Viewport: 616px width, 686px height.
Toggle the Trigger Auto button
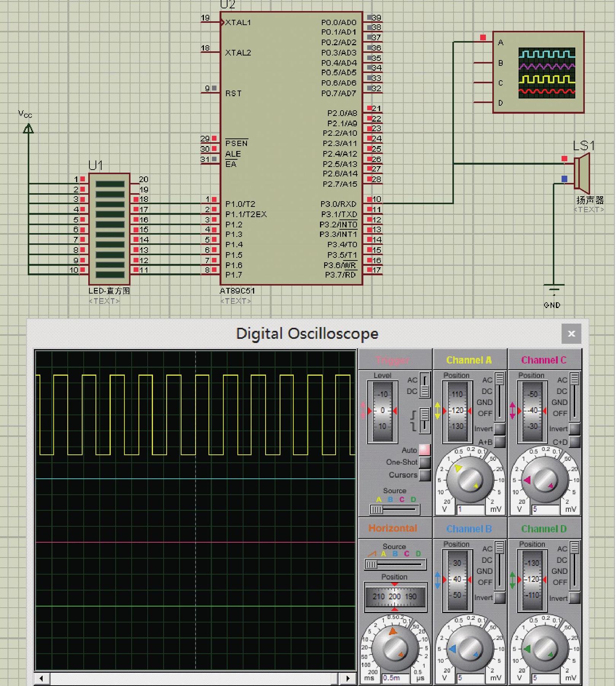pyautogui.click(x=424, y=450)
